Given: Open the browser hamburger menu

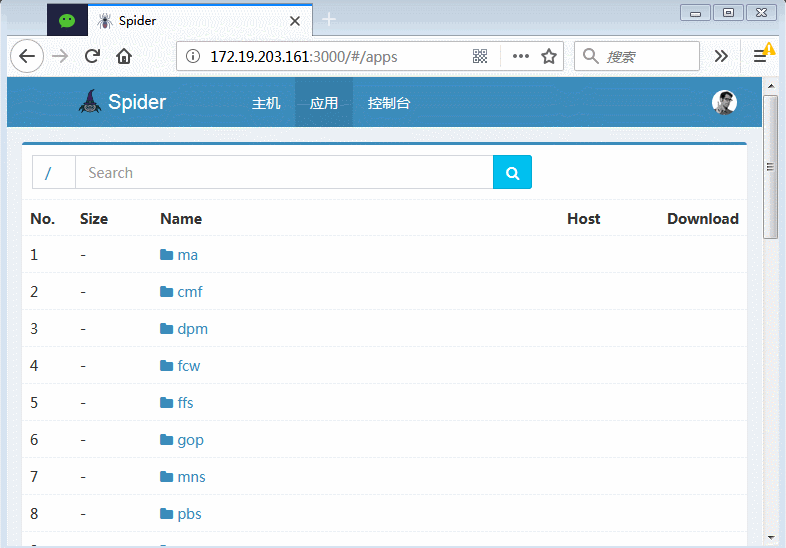Looking at the screenshot, I should (760, 56).
